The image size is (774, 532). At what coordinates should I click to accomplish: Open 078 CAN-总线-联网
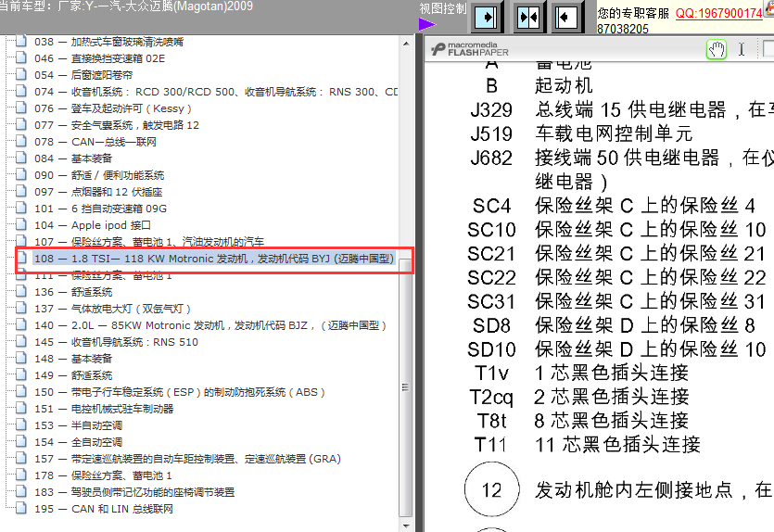(95, 142)
